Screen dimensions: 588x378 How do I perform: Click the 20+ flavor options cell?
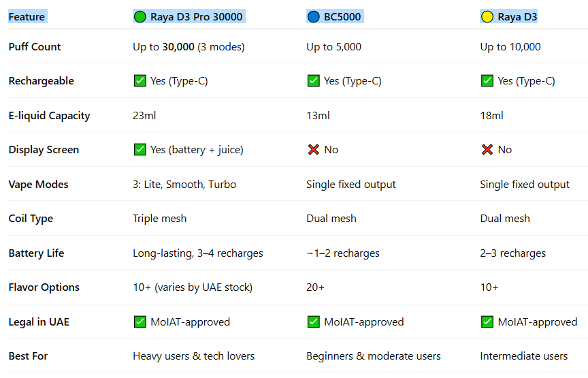[x=315, y=287]
